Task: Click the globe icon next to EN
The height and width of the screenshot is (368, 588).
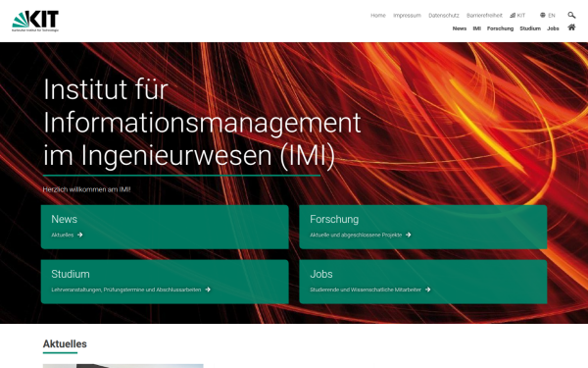Action: pos(543,15)
